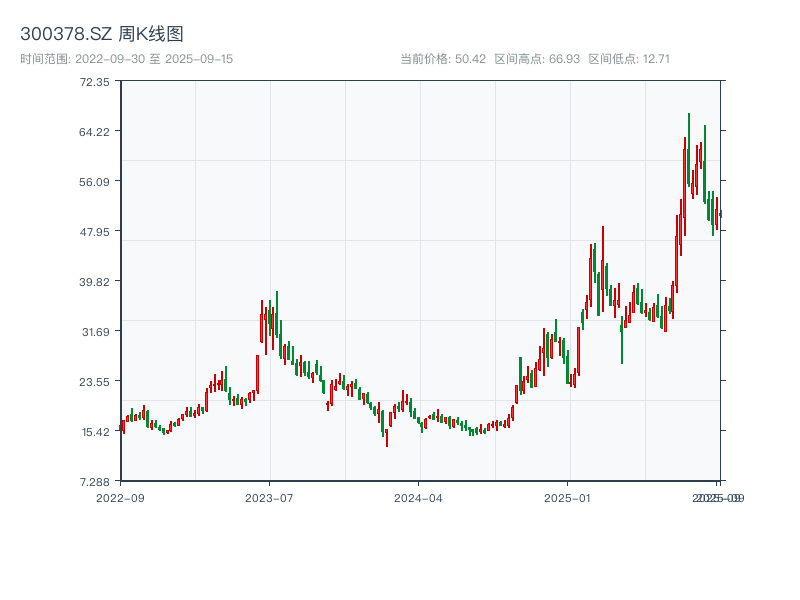Select the time range text 2022-09-30 至 2025-09-15
Viewport: 800px width, 600px height.
(154, 59)
